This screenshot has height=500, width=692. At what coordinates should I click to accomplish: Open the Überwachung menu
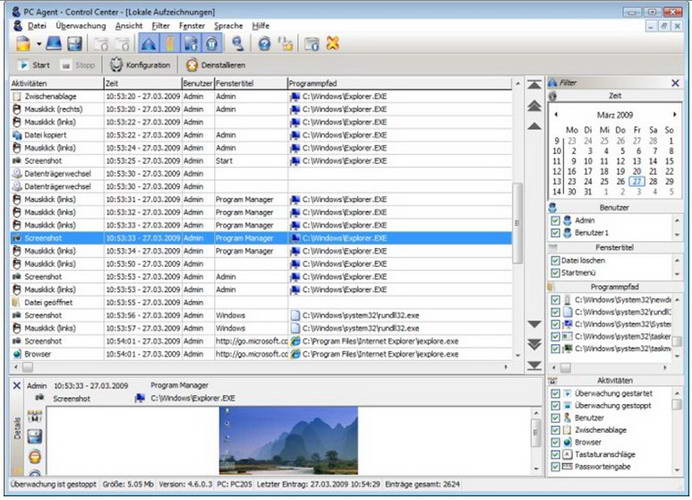tap(81, 25)
